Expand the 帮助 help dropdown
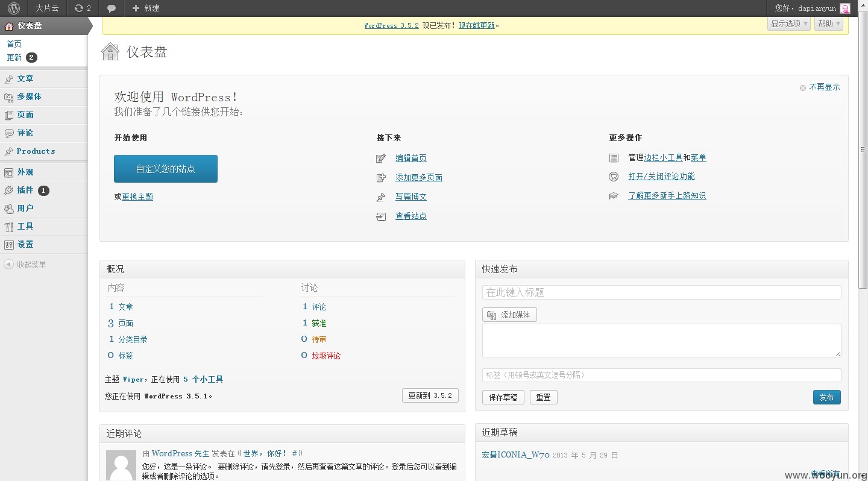Viewport: 868px width, 481px height. [828, 24]
